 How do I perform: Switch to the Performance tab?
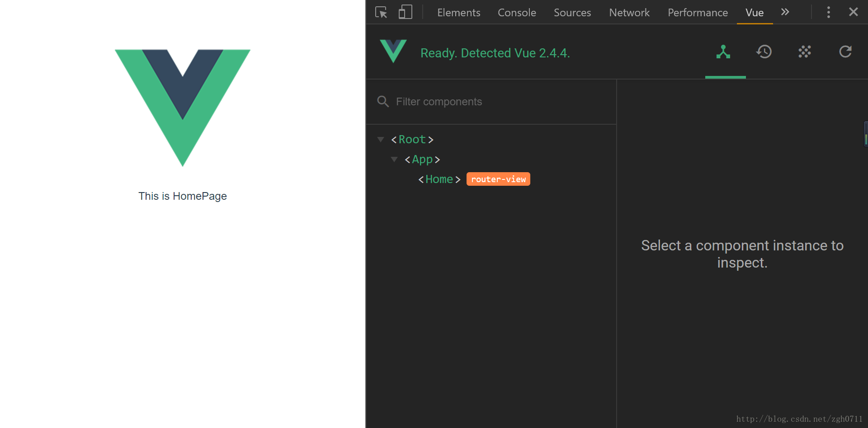[698, 13]
